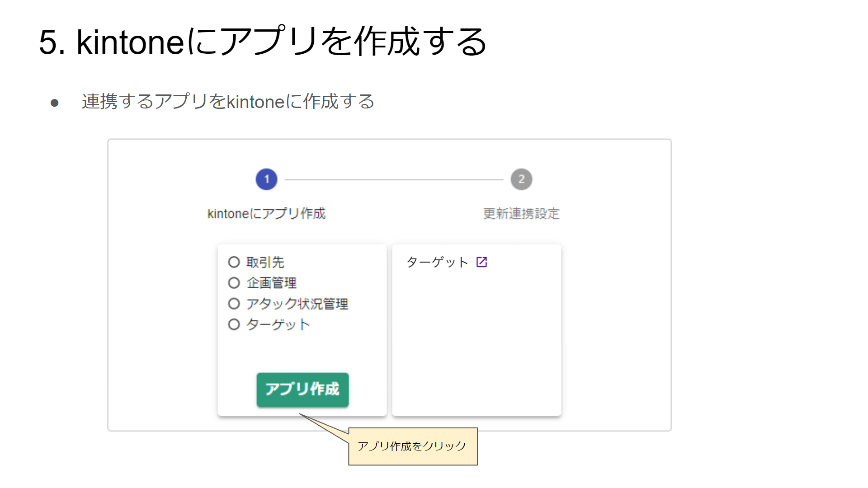Open the ターゲット app link text
Screen dimensions: 868x488
(x=437, y=262)
